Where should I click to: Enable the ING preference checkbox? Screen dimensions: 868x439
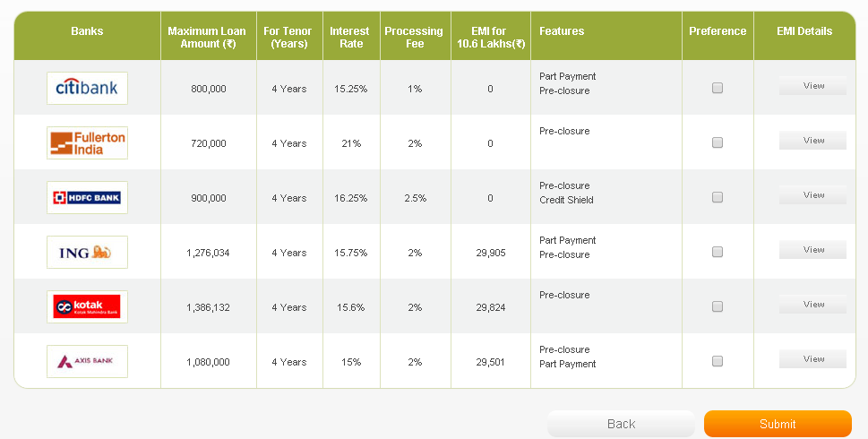718,252
